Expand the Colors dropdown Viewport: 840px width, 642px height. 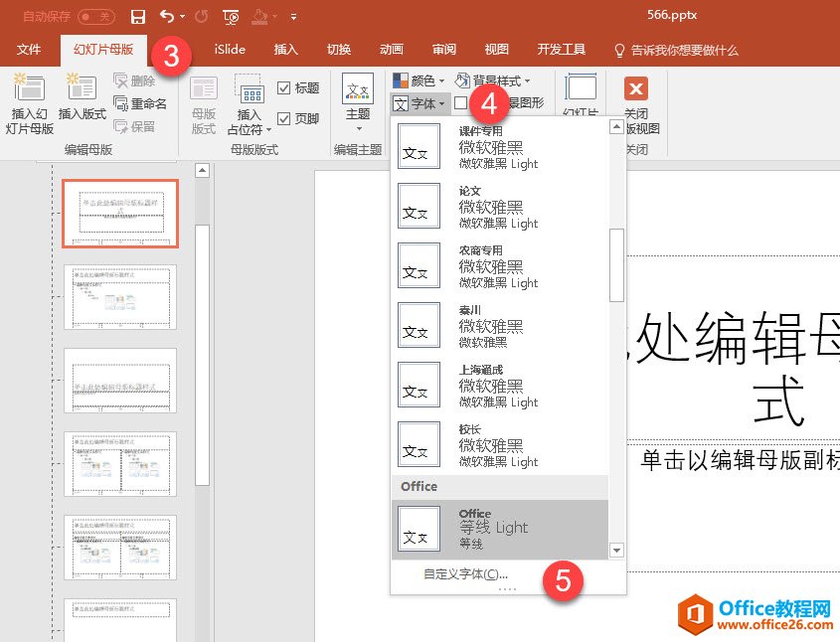coord(419,80)
